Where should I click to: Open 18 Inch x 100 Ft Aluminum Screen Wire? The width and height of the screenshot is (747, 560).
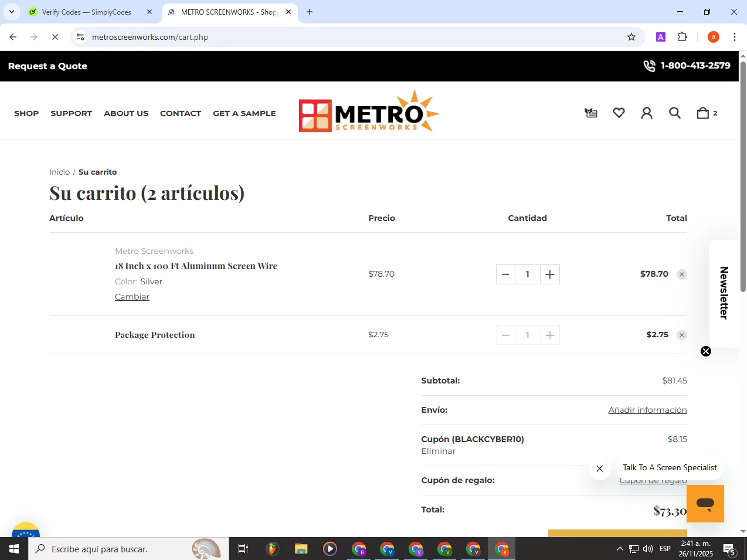(196, 266)
